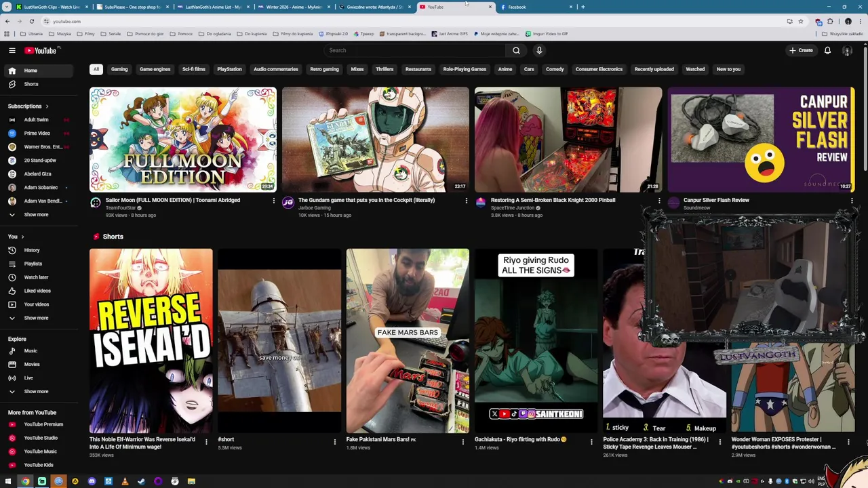
Task: Open the notifications bell
Action: click(x=827, y=50)
